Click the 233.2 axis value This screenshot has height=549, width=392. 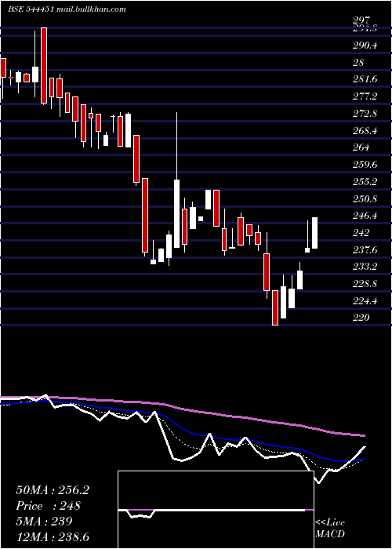365,267
